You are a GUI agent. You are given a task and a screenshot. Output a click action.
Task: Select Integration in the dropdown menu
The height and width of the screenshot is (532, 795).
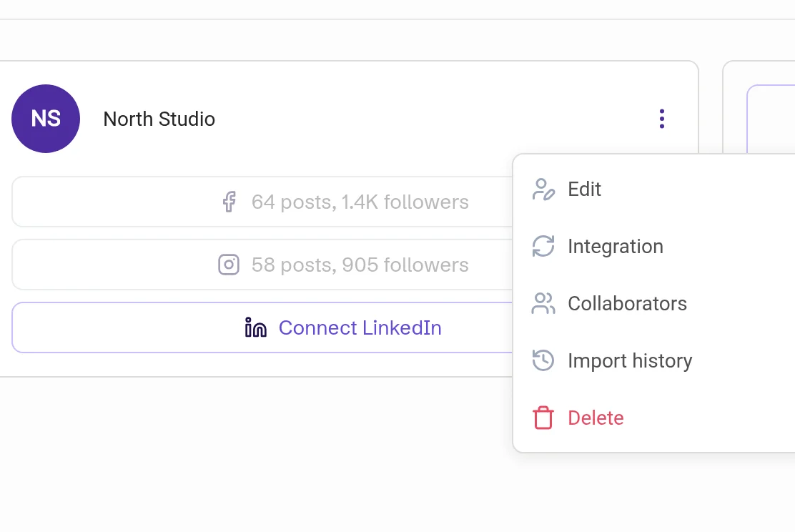click(x=654, y=247)
